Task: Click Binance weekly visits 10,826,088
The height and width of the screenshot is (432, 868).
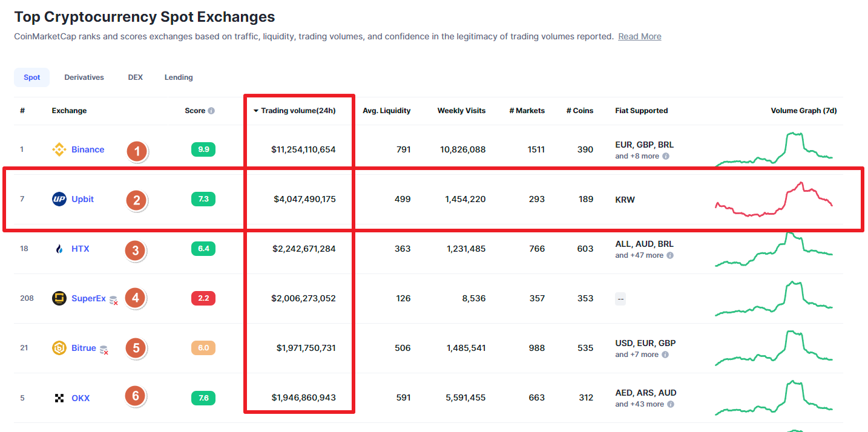Action: pos(463,149)
